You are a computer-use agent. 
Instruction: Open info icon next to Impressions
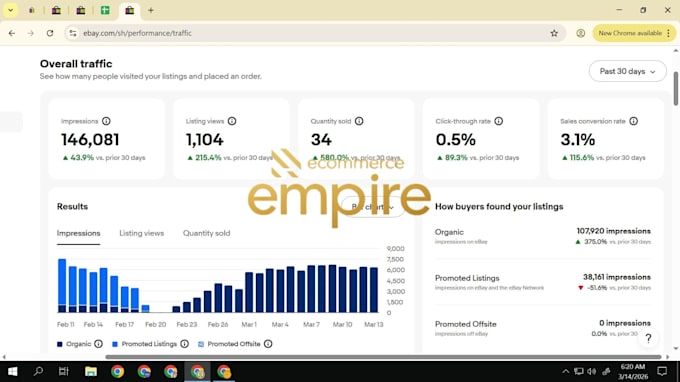click(x=106, y=121)
